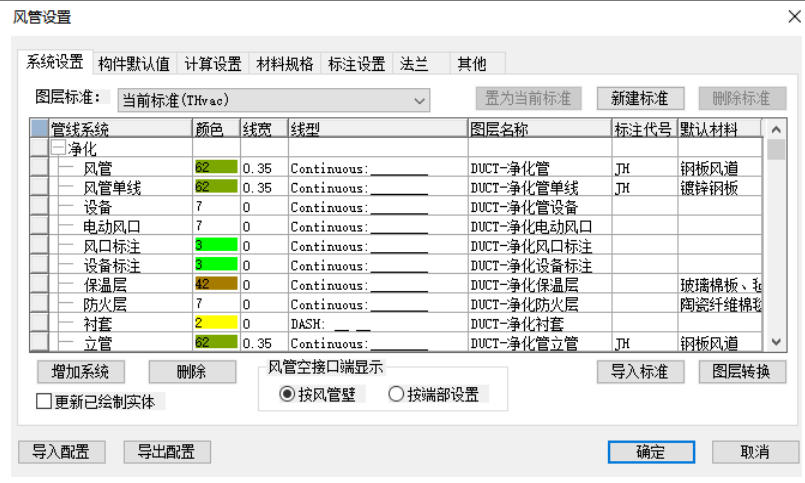This screenshot has height=483, width=805.
Task: Click the 图层转换 button
Action: 742,372
